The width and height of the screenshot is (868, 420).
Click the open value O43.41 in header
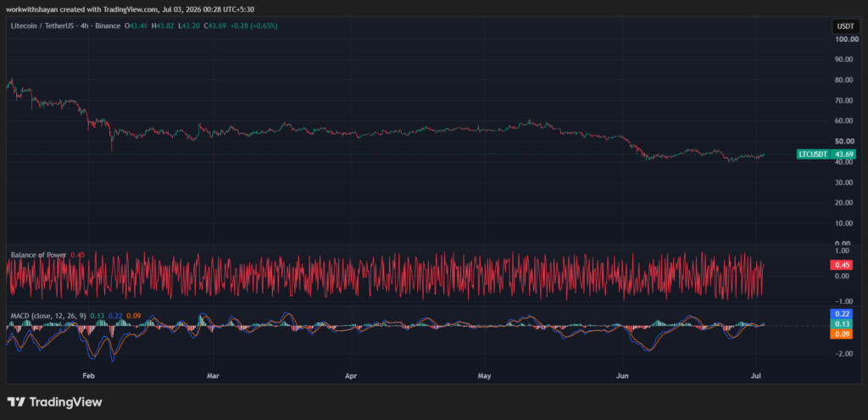pos(135,25)
